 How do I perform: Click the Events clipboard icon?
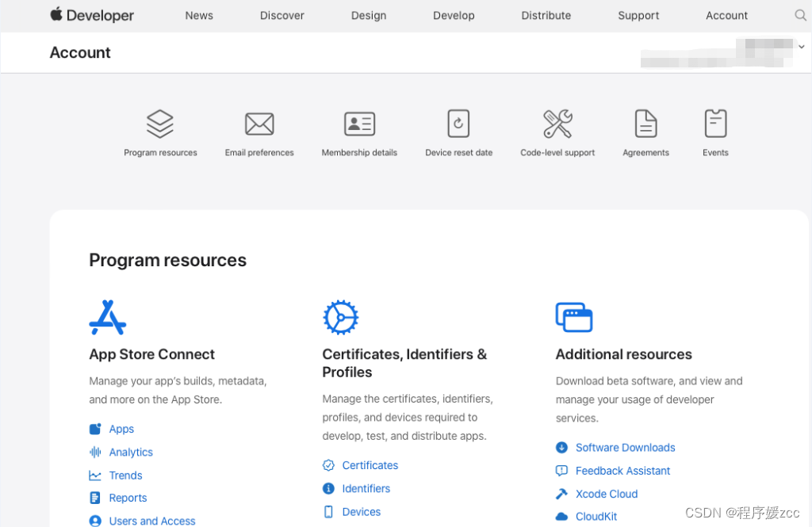coord(716,123)
